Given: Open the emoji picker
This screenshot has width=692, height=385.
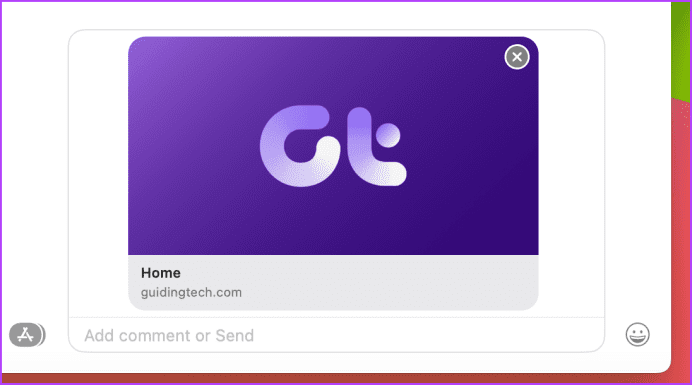Looking at the screenshot, I should [637, 334].
